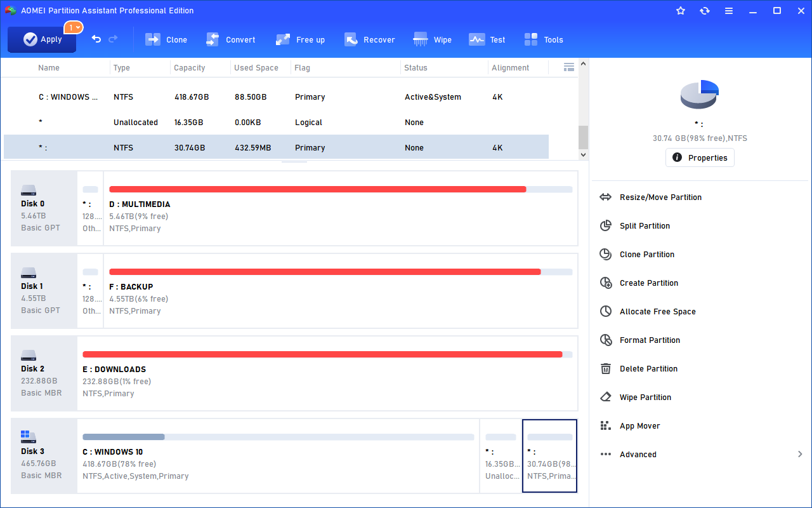The height and width of the screenshot is (508, 812).
Task: Open the Convert tool icon
Action: [x=213, y=39]
